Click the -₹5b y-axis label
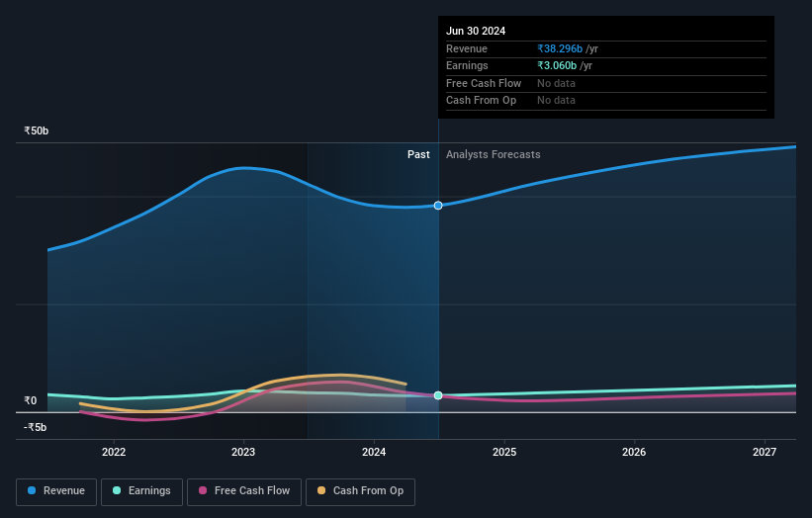Image resolution: width=812 pixels, height=518 pixels. click(x=36, y=427)
